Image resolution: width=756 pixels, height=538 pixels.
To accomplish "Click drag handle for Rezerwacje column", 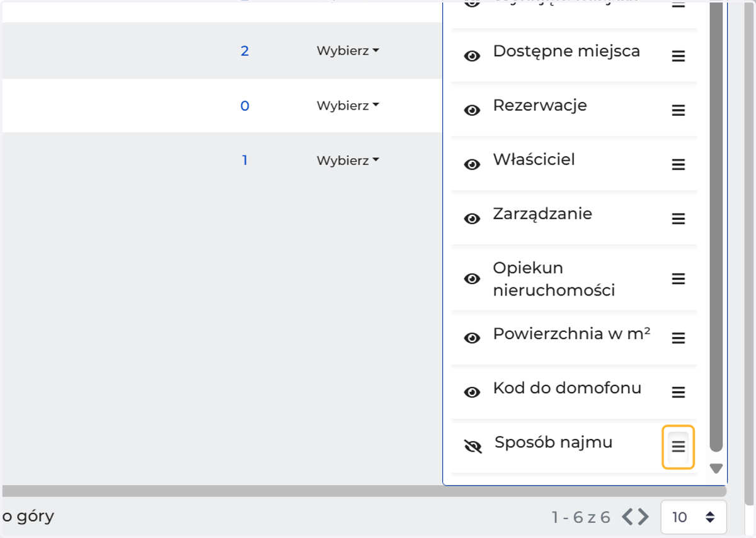I will 678,110.
